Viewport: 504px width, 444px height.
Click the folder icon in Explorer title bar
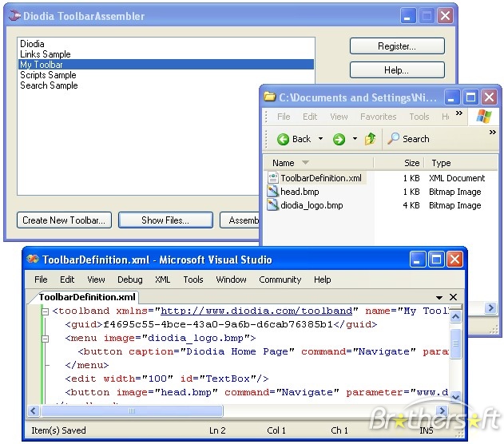click(x=270, y=97)
